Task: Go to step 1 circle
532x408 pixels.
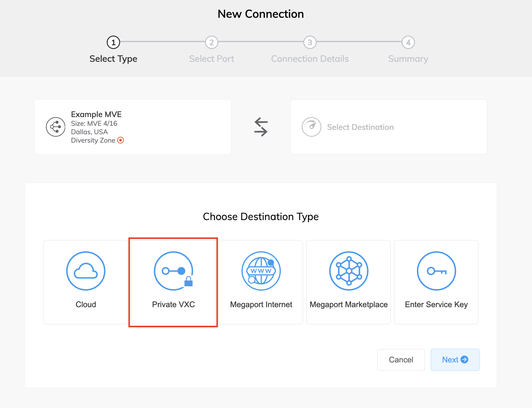Action: [x=113, y=42]
